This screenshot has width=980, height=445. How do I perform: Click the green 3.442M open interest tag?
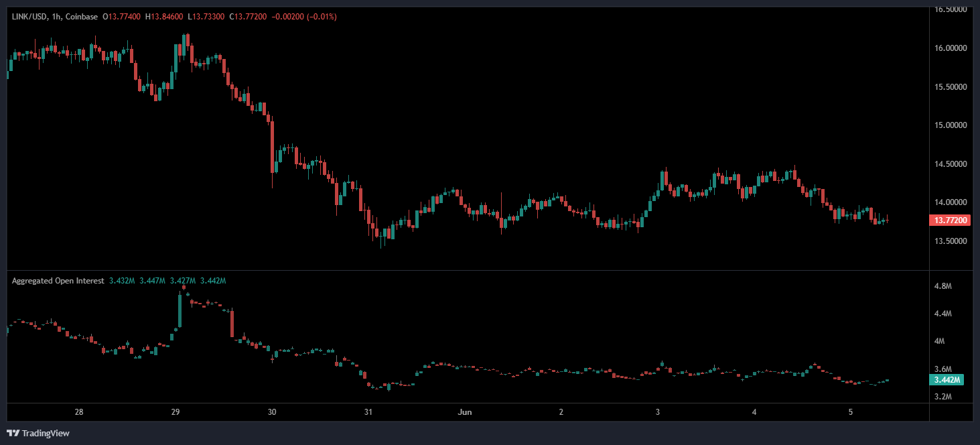tap(947, 380)
